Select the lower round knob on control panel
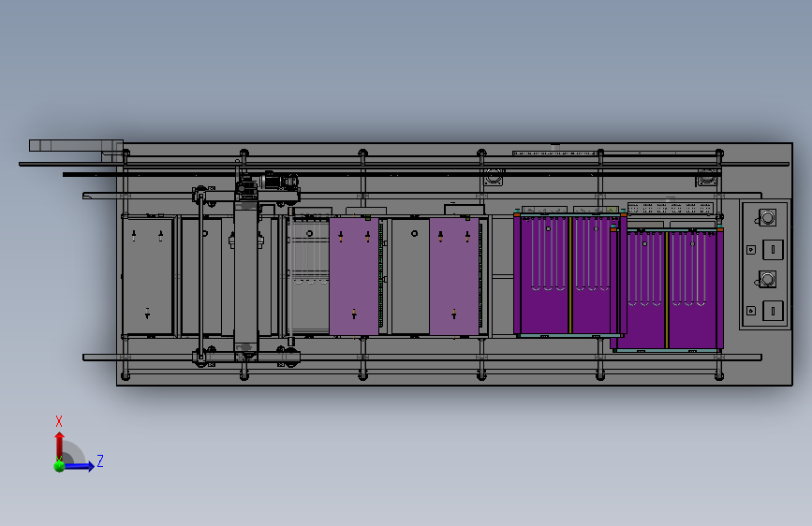The width and height of the screenshot is (812, 526). coord(767,280)
